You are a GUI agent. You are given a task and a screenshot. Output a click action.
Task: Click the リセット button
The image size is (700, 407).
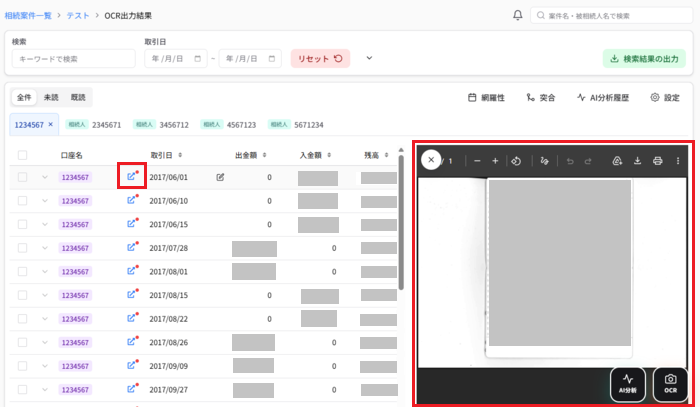coord(320,58)
